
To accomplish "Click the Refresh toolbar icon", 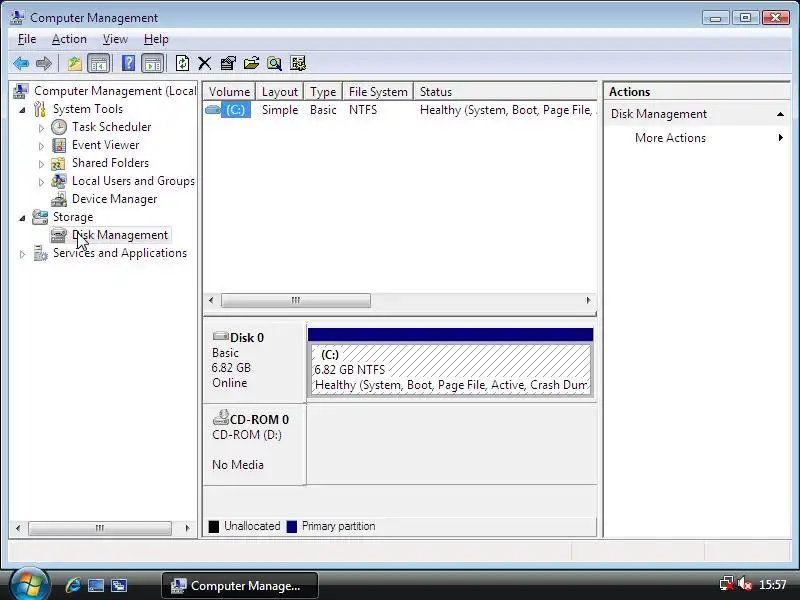I will coord(182,64).
